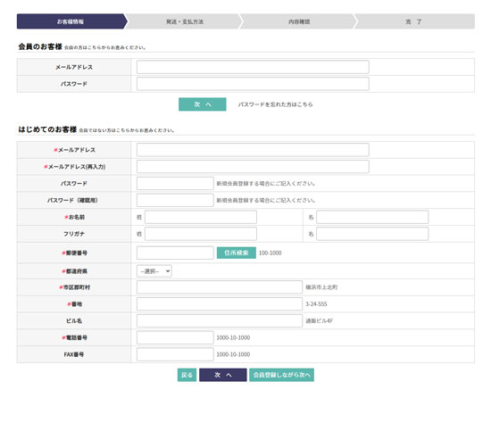Focus the 市区郡町村 city input field
The image size is (500, 448).
click(220, 287)
